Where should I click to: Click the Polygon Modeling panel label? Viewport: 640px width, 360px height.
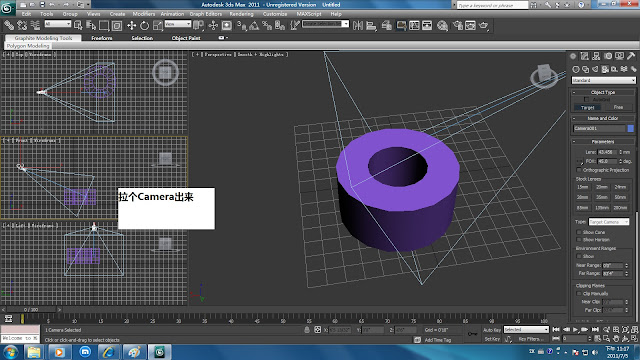pos(28,46)
